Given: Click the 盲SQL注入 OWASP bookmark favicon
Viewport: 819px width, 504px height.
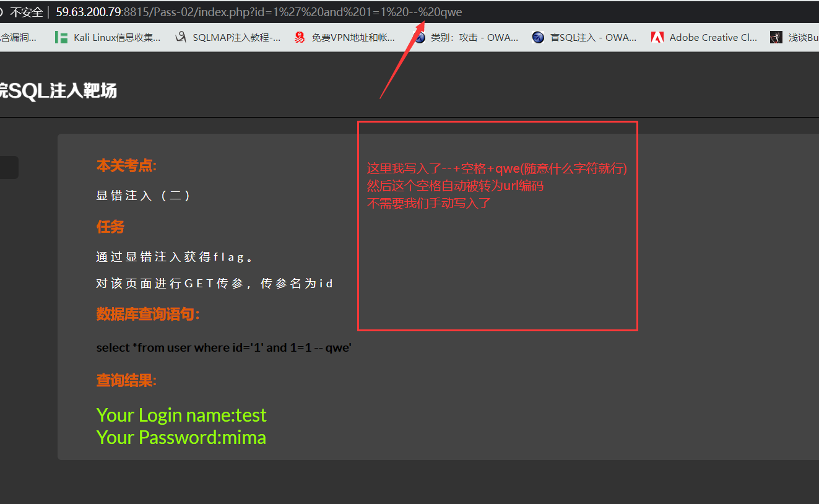Looking at the screenshot, I should click(x=538, y=37).
